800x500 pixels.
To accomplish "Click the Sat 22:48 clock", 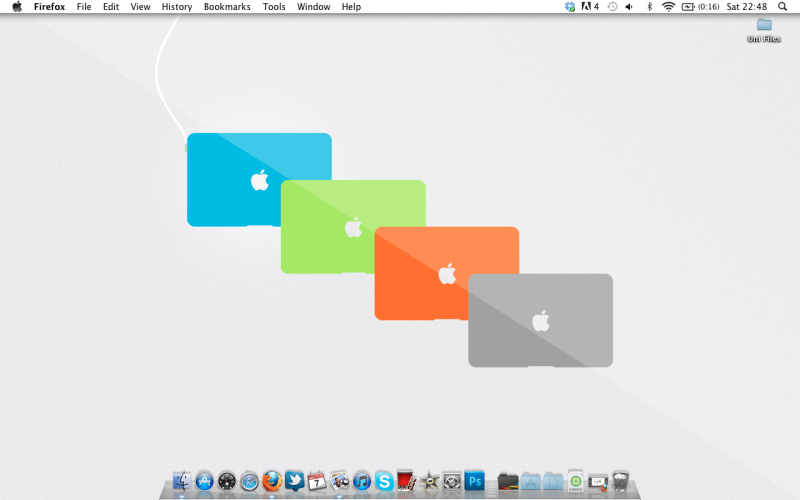I will click(x=746, y=7).
